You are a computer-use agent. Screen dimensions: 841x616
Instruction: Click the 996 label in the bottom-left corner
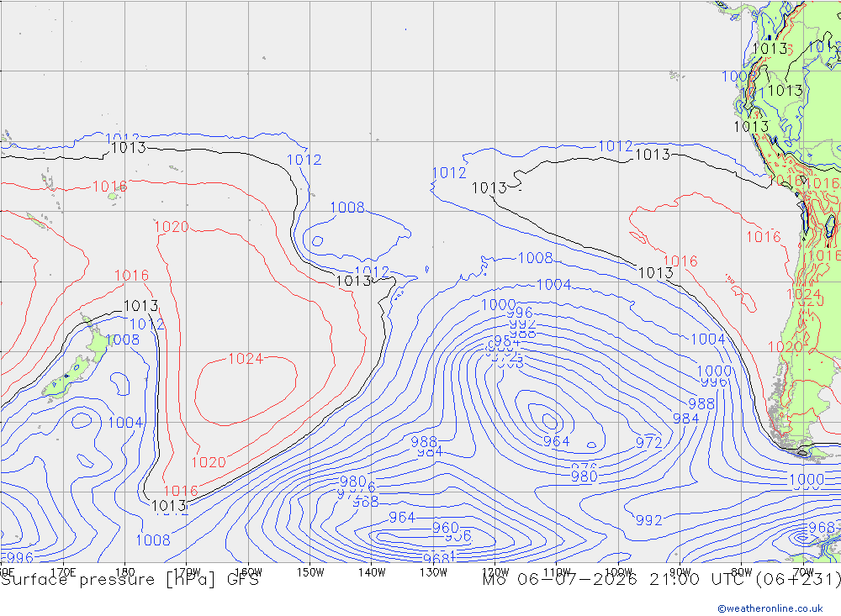coord(20,557)
